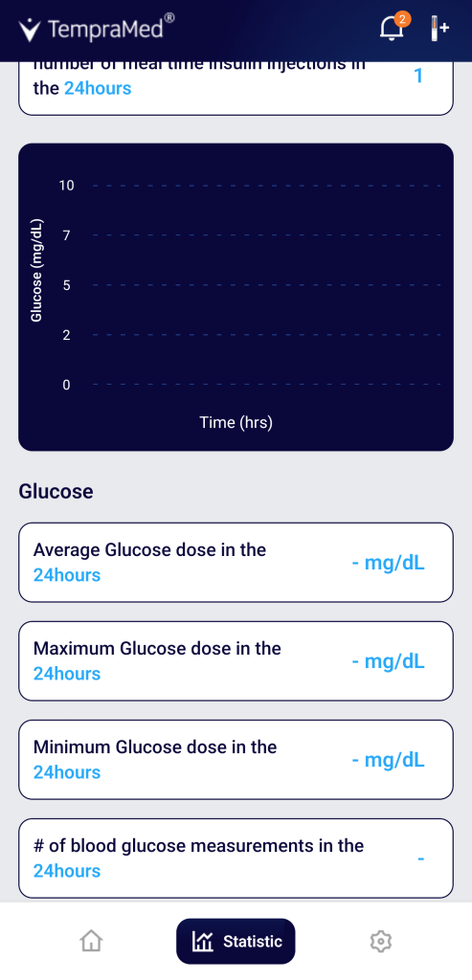The width and height of the screenshot is (472, 980).
Task: Select the Average Glucose dose card
Action: tap(236, 563)
